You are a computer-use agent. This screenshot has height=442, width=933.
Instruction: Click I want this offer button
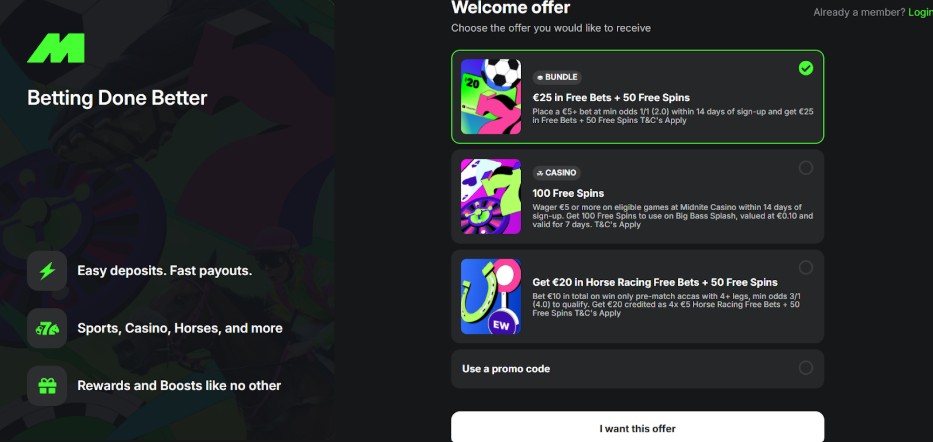coord(637,427)
